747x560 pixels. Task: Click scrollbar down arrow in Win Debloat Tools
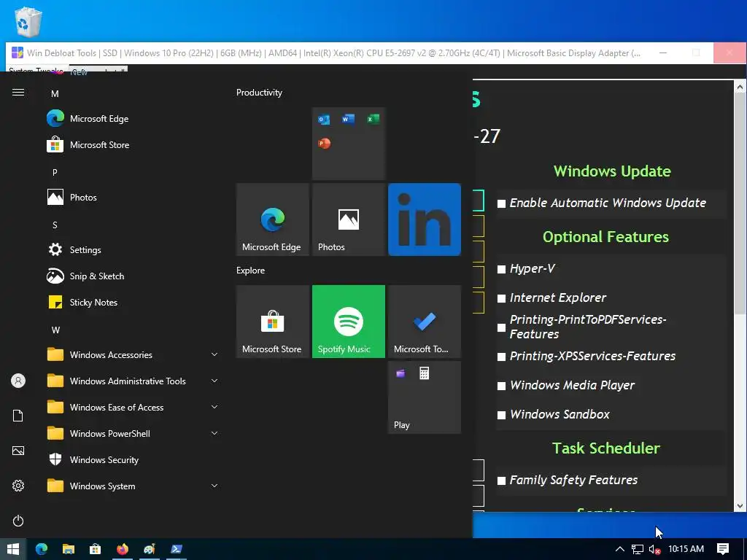point(740,506)
